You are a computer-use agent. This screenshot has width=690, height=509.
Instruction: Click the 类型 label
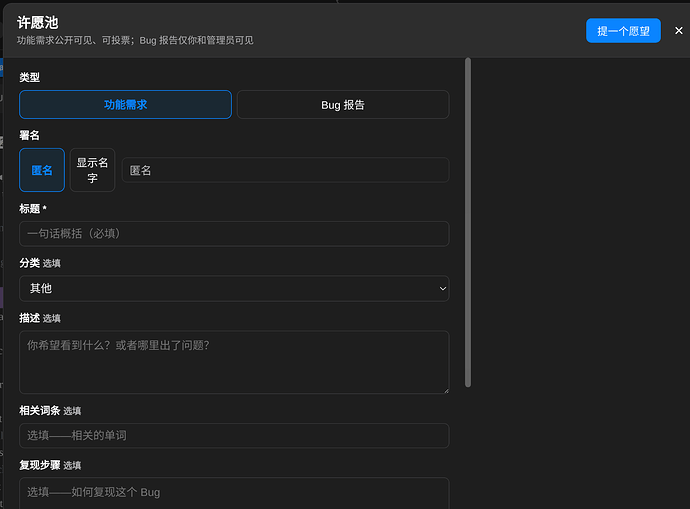(x=29, y=77)
